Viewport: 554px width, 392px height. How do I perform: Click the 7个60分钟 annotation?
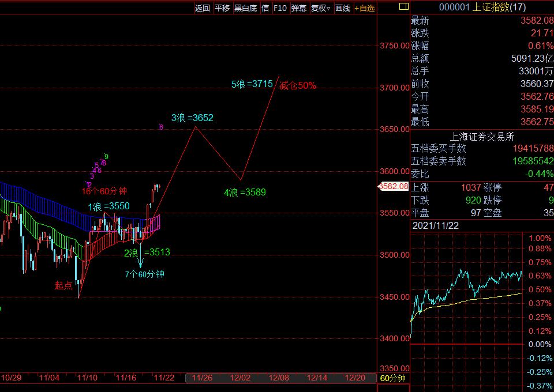coord(144,274)
